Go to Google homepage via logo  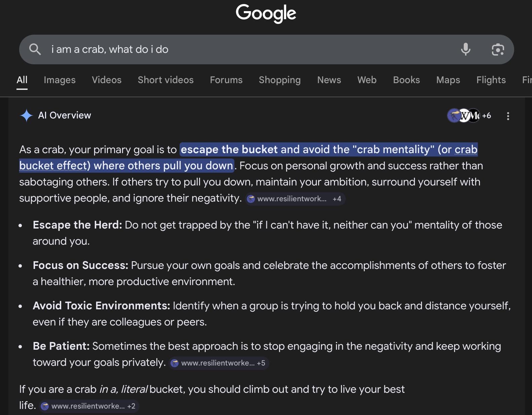click(x=266, y=13)
